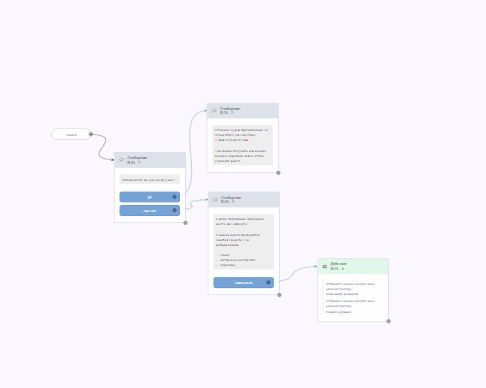Click the speech bubble icon of message block 3

pyautogui.click(x=215, y=200)
